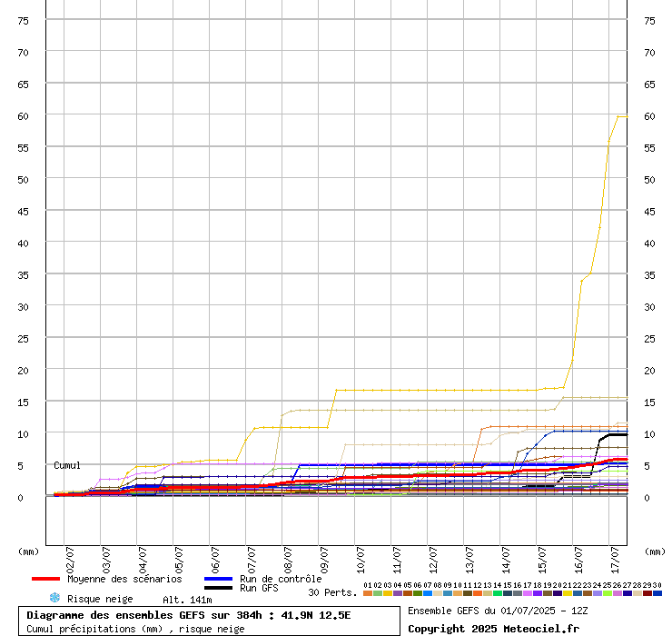This screenshot has width=672, height=636.
Task: Click the (mm) unit label at right
Action: [x=656, y=552]
